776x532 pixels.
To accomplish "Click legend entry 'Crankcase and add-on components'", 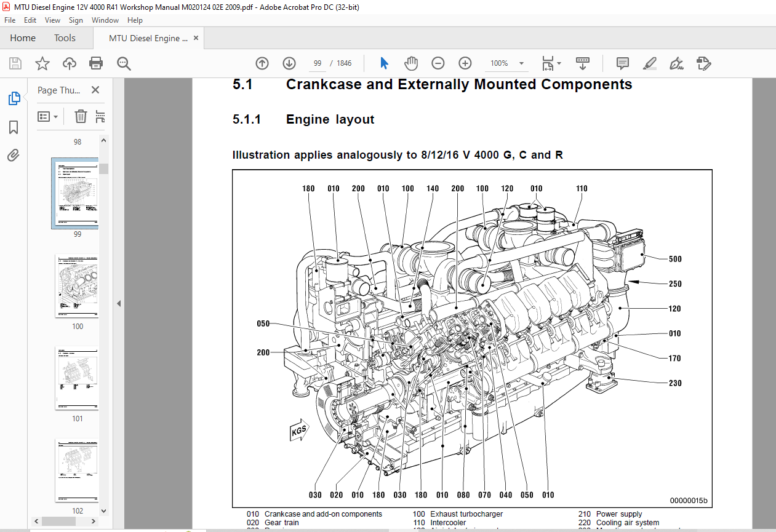I will click(x=323, y=514).
